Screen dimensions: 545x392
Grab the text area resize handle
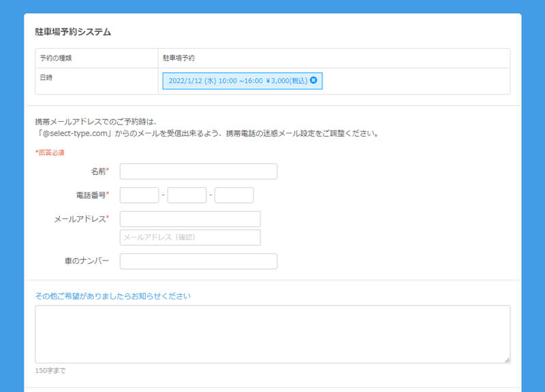click(x=507, y=360)
